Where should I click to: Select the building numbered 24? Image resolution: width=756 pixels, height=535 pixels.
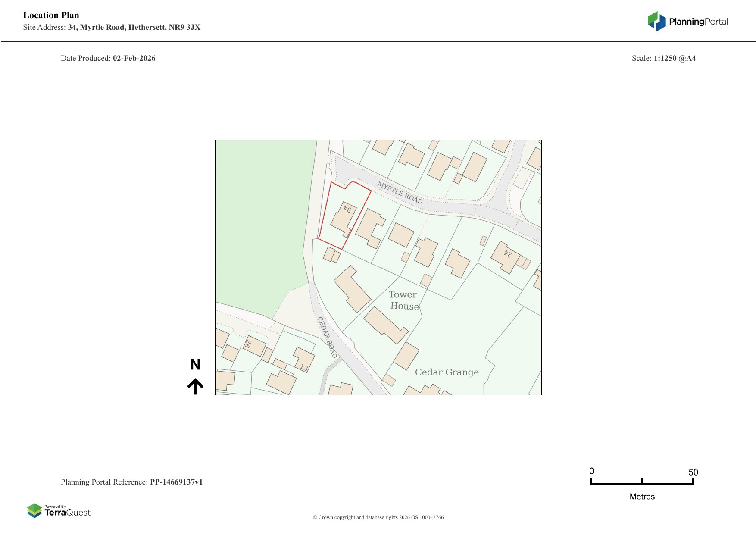(x=505, y=257)
